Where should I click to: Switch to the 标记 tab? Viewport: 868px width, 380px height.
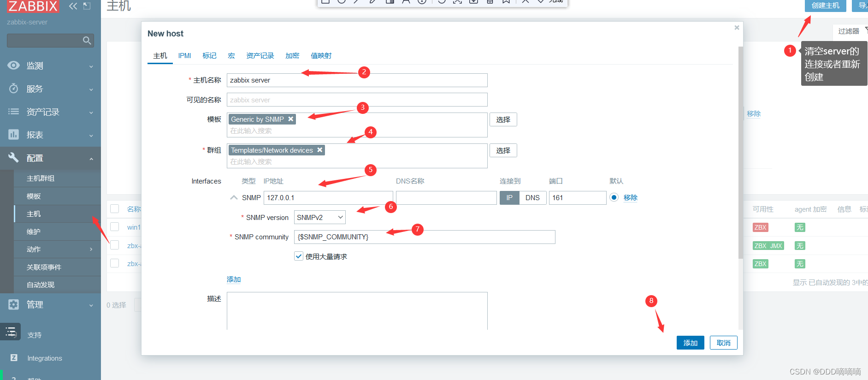tap(209, 56)
